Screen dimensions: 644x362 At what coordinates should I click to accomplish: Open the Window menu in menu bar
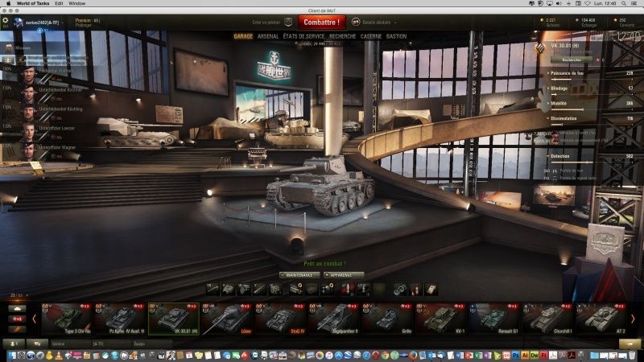[x=76, y=3]
